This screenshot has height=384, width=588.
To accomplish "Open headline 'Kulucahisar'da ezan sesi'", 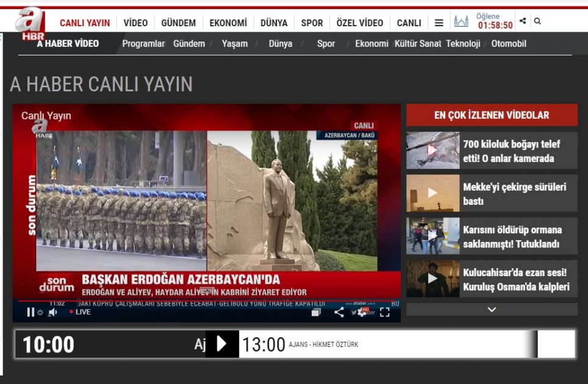I will tap(516, 280).
